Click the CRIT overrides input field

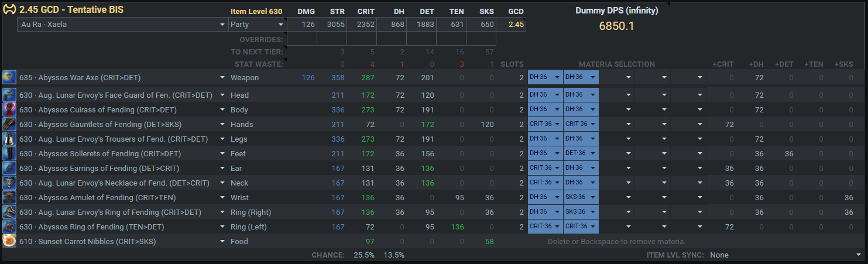[362, 39]
